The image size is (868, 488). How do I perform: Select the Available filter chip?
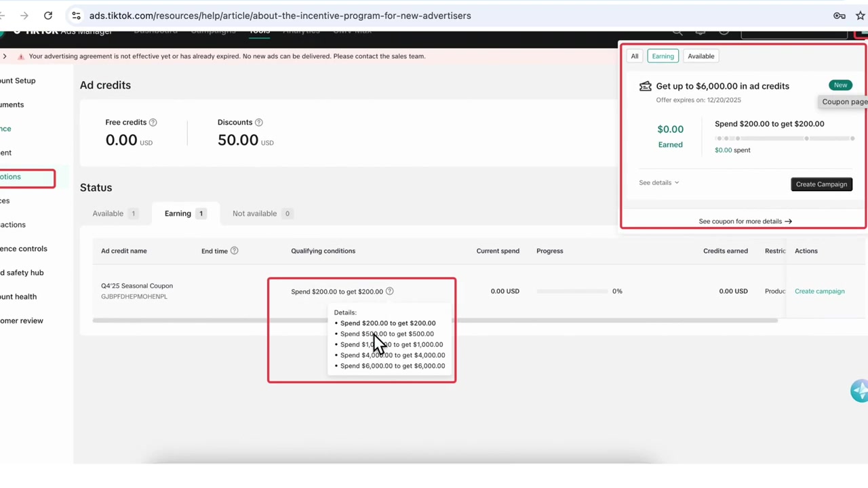point(701,56)
